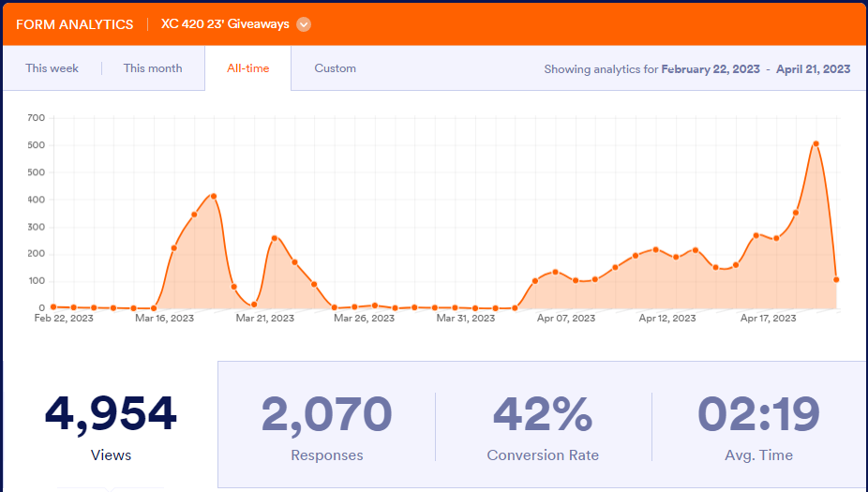Select the 2,070 Responses metric
Screen dimensions: 868x492
tap(326, 426)
